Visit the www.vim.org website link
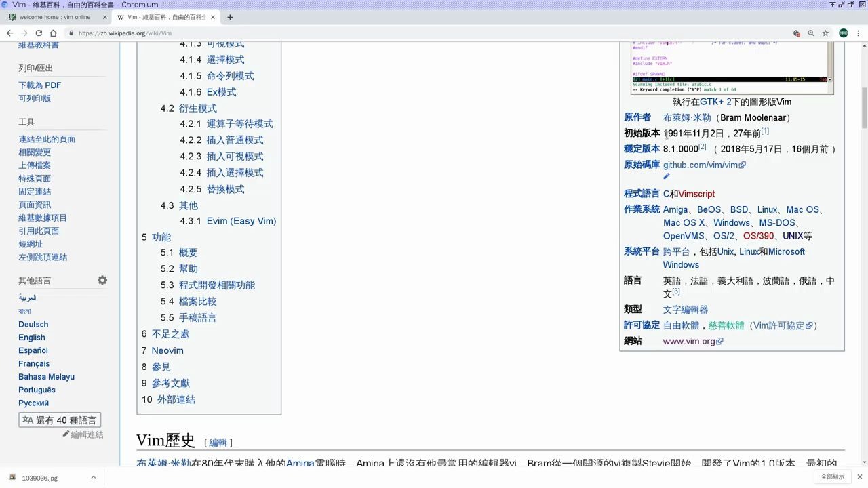 click(x=688, y=341)
